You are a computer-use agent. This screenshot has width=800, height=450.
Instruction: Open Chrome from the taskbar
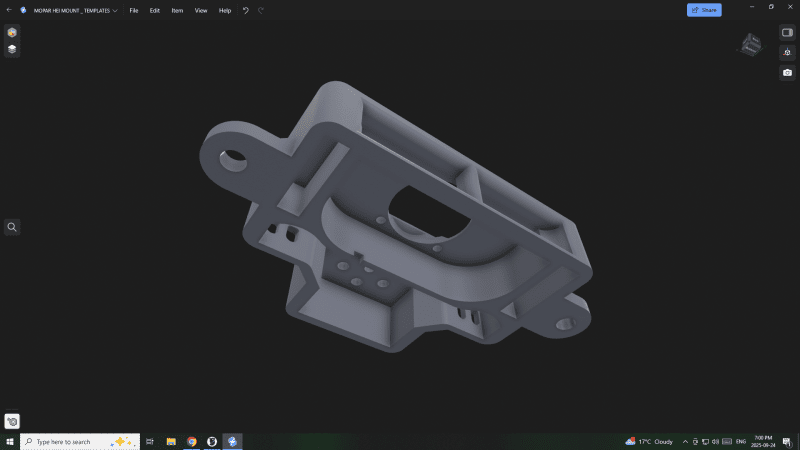[x=191, y=441]
